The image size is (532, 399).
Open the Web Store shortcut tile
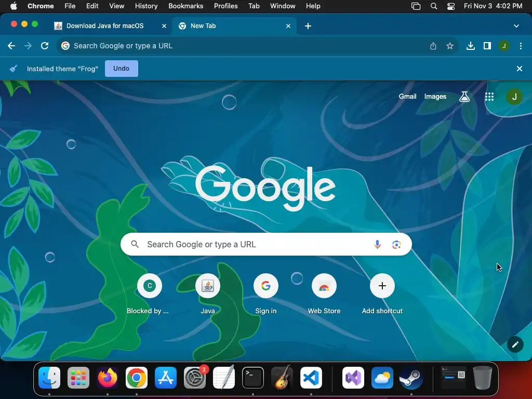click(x=324, y=294)
